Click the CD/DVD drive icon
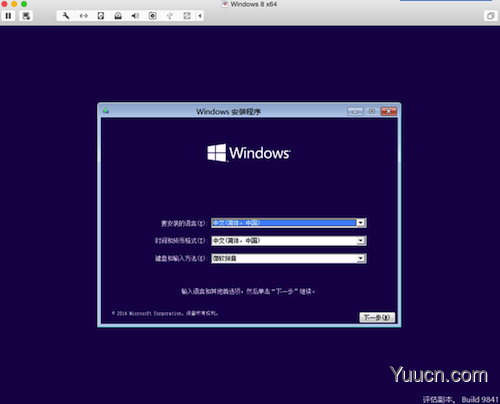 118,16
